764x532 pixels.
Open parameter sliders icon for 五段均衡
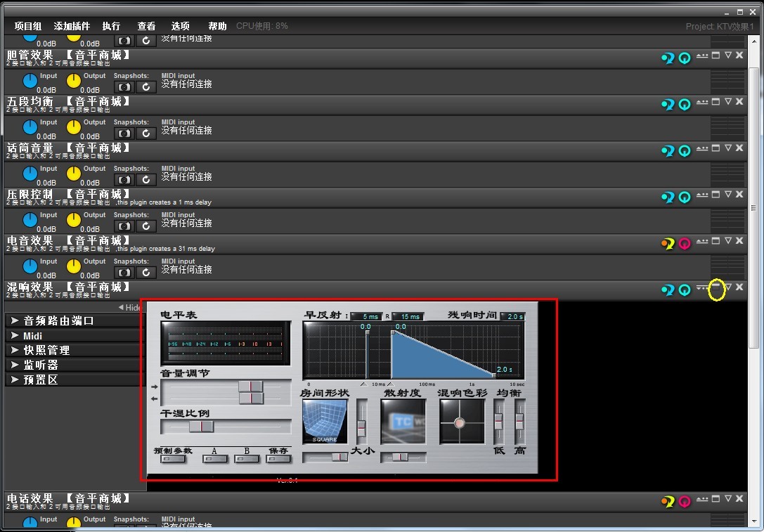pyautogui.click(x=702, y=102)
